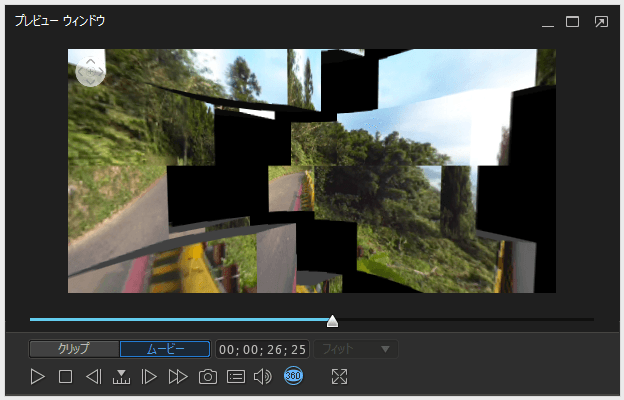Pan 360 view down with navigator arrow
Viewport: 624px width, 400px height.
coord(91,82)
